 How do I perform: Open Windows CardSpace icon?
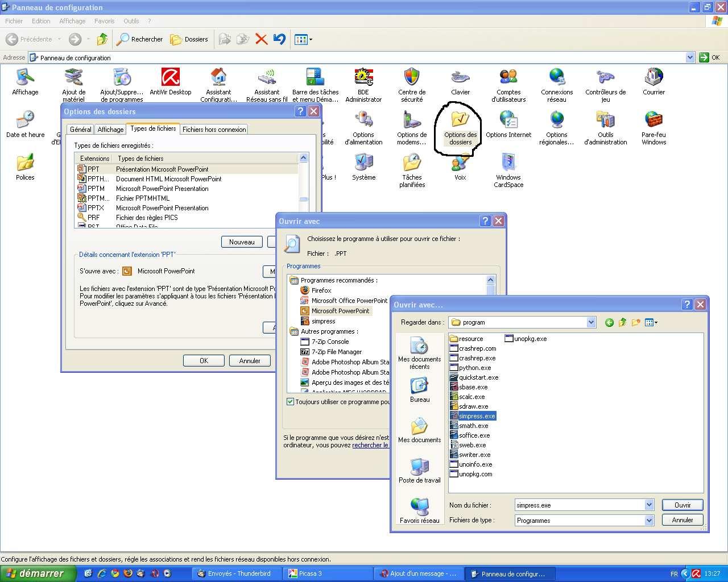click(x=508, y=170)
